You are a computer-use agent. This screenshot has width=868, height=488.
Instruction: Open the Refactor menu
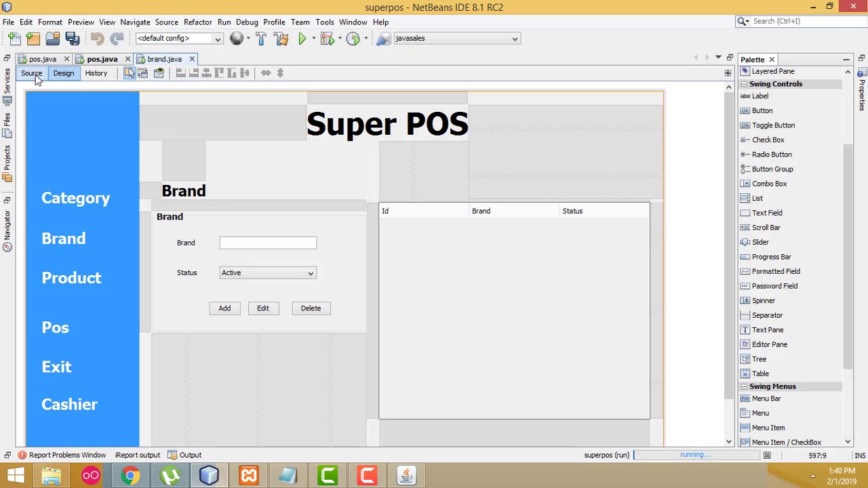(x=197, y=22)
